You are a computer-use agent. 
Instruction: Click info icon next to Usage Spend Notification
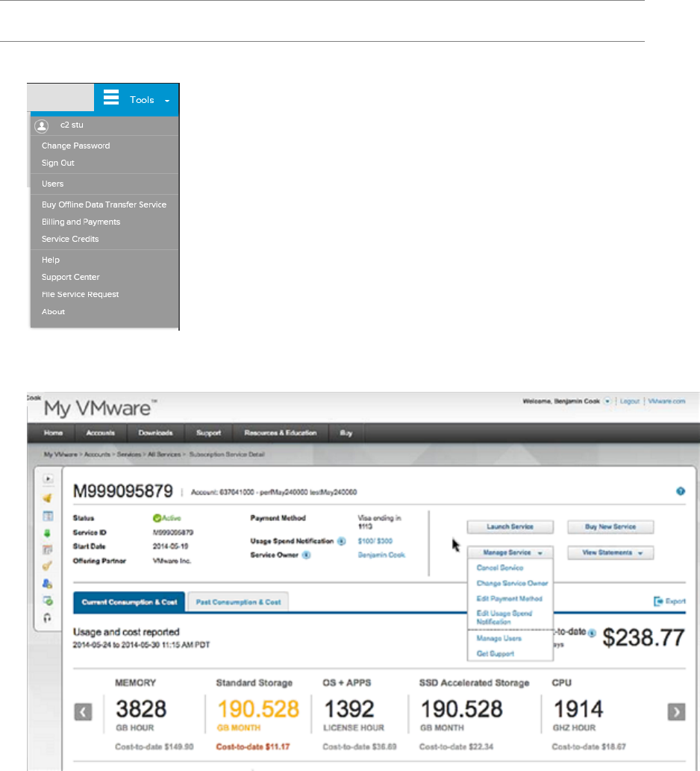point(341,541)
